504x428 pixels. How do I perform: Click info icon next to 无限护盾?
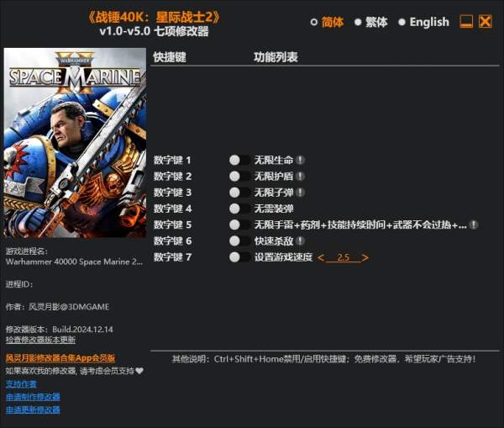(x=300, y=177)
